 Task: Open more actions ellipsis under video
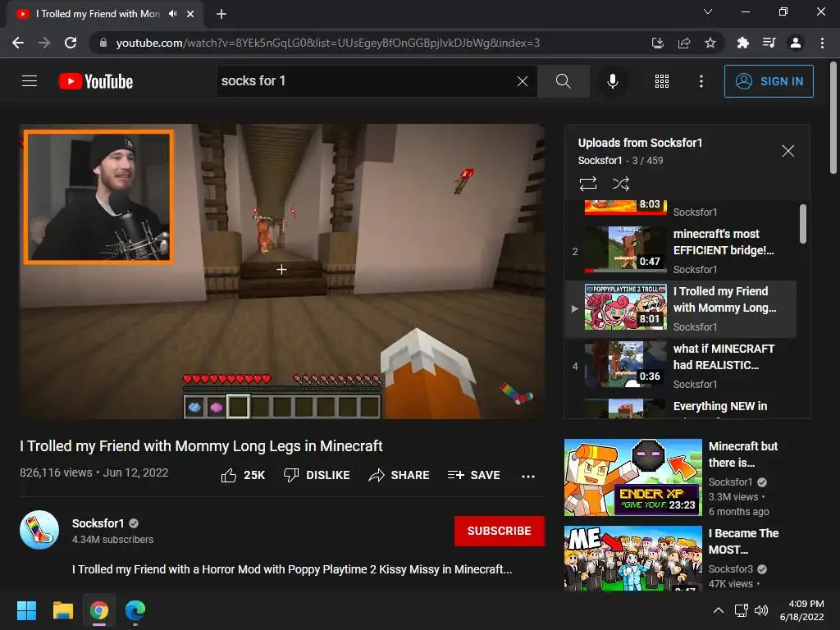tap(528, 476)
